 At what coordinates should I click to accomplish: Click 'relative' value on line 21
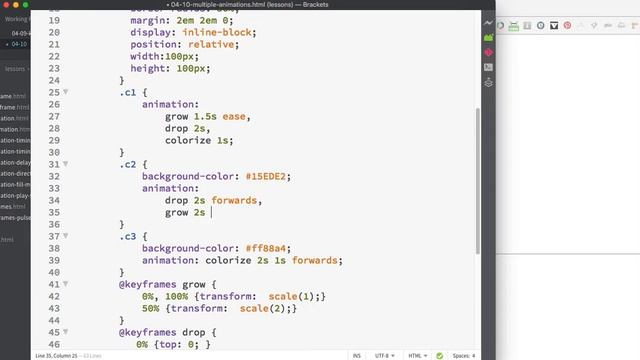pyautogui.click(x=211, y=44)
